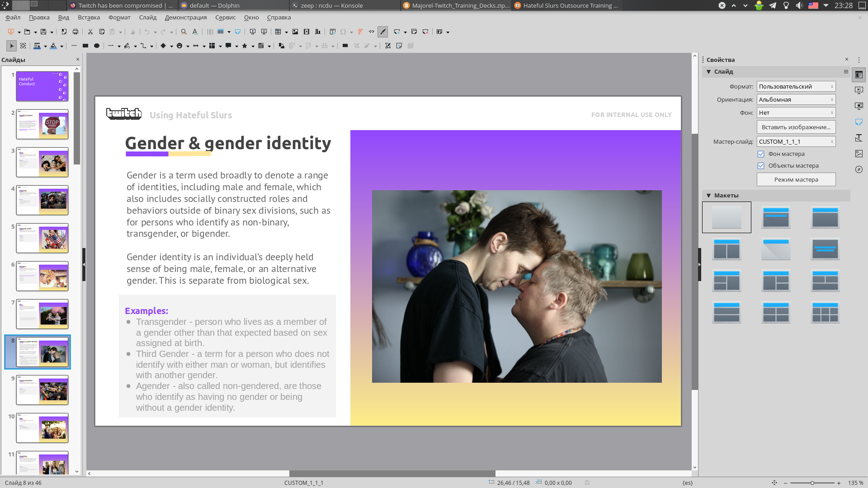Image resolution: width=868 pixels, height=488 pixels.
Task: Open the Gallery sidebar deck icon
Action: (859, 154)
